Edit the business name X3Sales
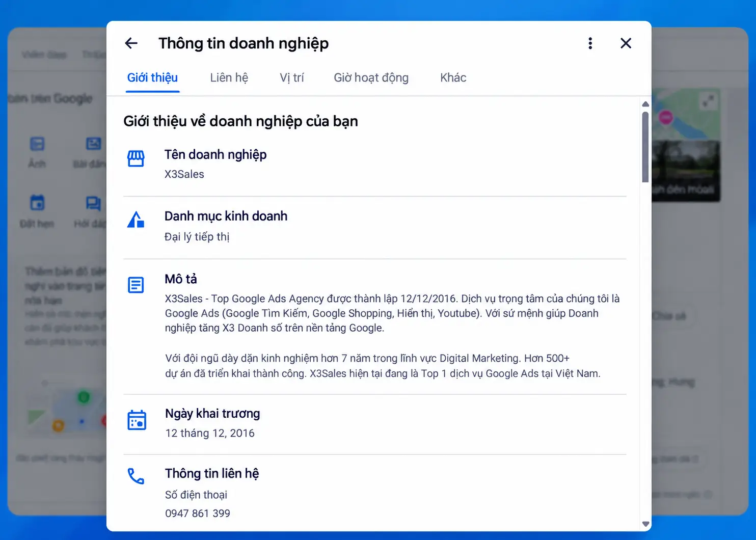Image resolution: width=756 pixels, height=540 pixels. coord(184,174)
